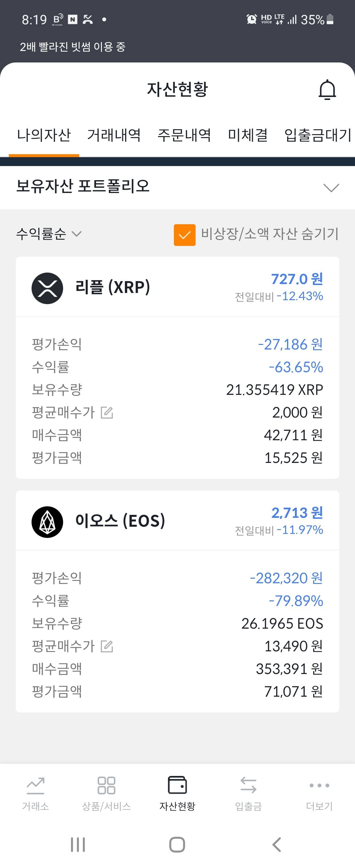Viewport: 355px width, 868px height.
Task: Switch to the 거래내역 tab
Action: point(114,135)
